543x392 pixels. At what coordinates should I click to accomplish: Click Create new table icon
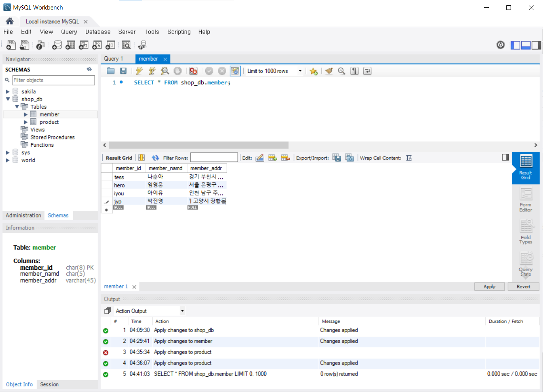point(70,45)
